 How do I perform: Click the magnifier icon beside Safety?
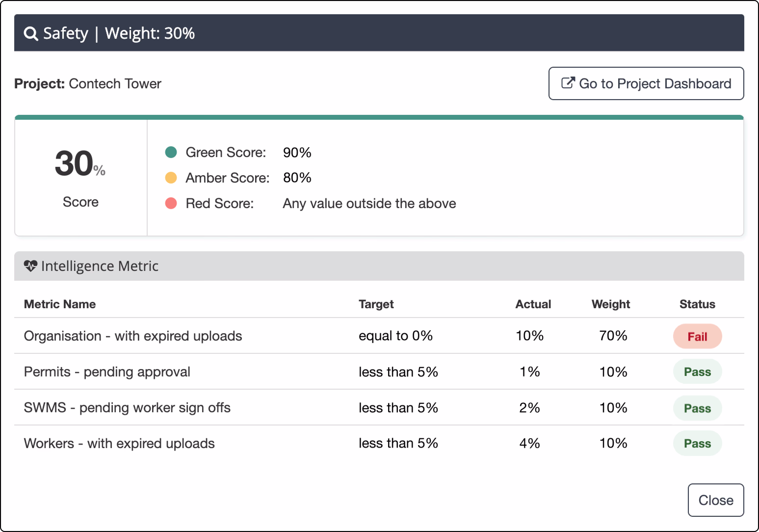click(x=31, y=33)
